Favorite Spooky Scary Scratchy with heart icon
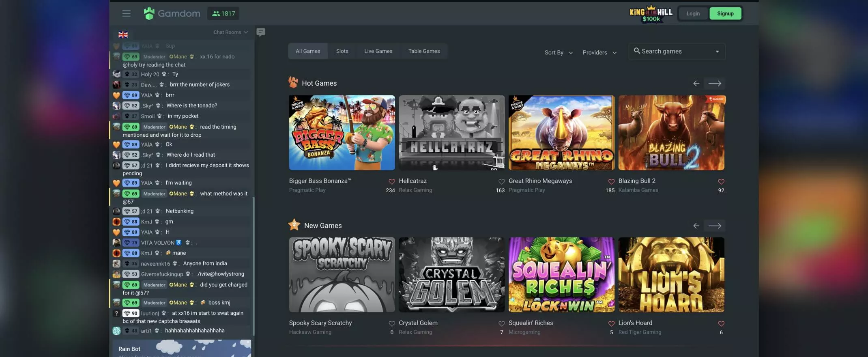Viewport: 868px width, 357px height. [391, 324]
